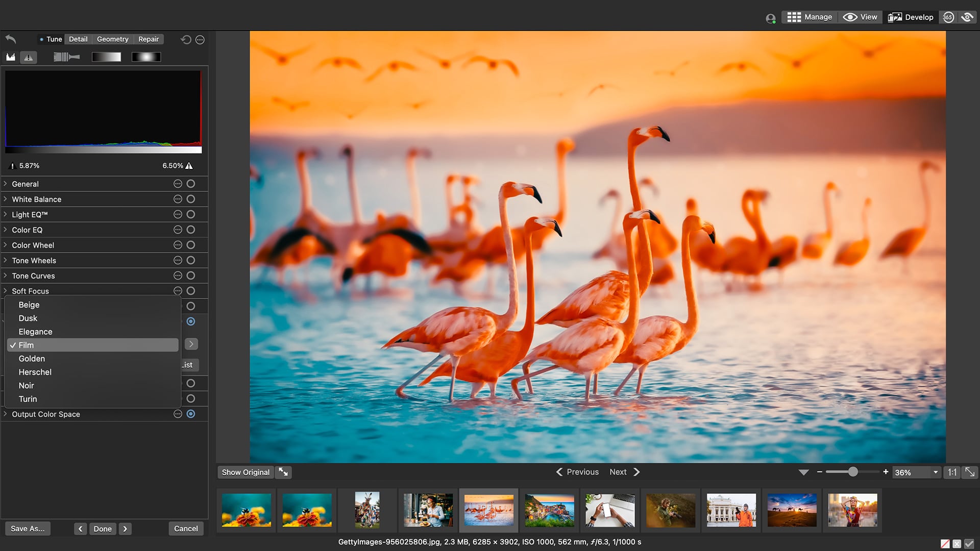
Task: Open the more options ellipsis next to reset
Action: coord(200,39)
